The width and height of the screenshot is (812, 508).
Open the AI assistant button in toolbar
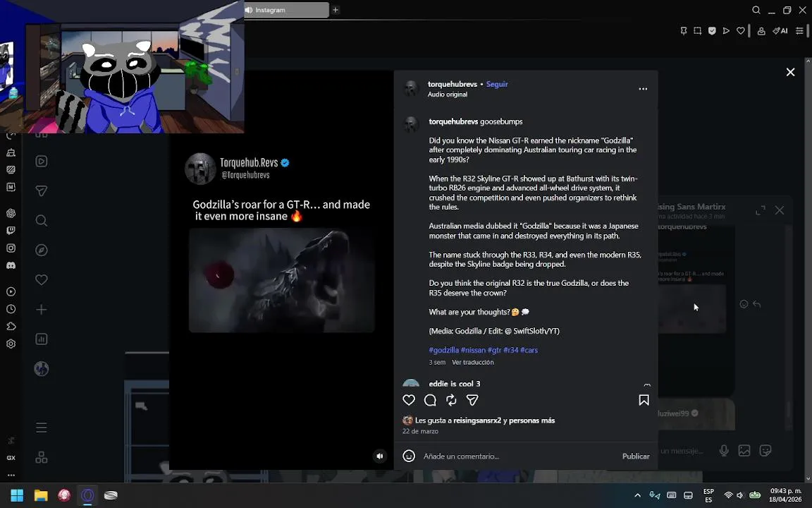click(780, 31)
